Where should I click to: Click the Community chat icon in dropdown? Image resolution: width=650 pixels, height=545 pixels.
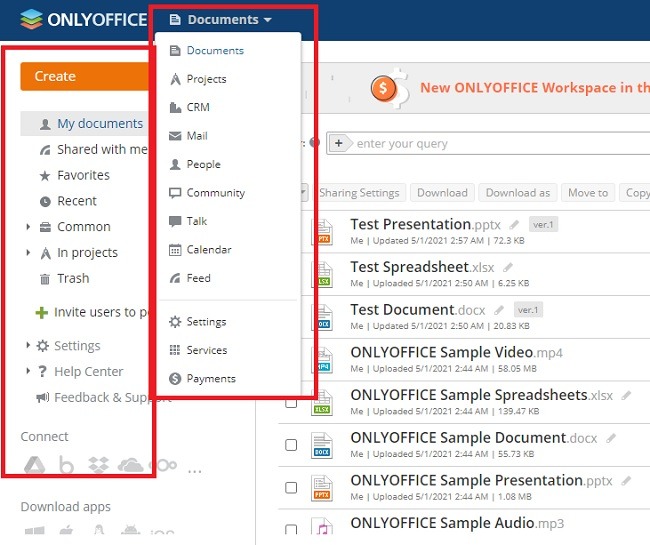click(x=175, y=193)
